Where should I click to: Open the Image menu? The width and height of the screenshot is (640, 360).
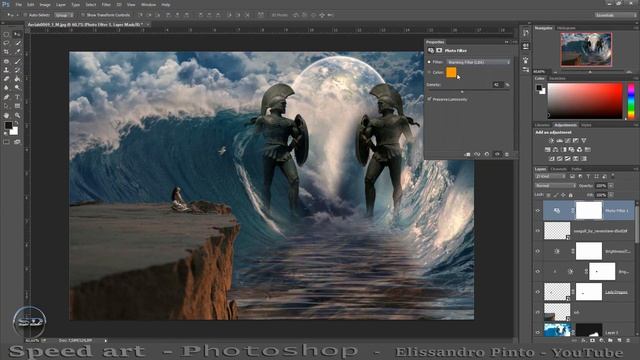point(45,4)
